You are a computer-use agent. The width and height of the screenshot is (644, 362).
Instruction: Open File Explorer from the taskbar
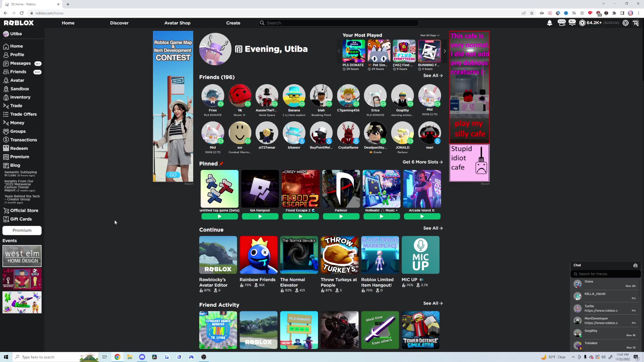[129, 357]
